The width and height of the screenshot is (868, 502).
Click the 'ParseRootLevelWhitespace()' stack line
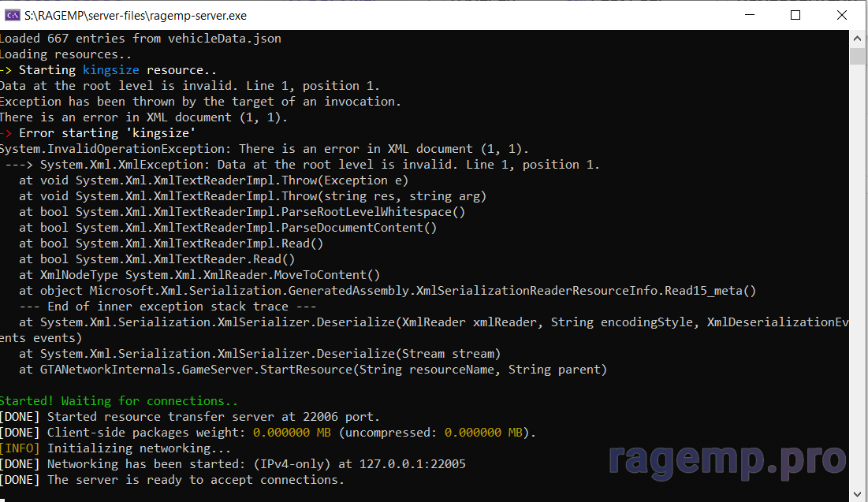[242, 212]
